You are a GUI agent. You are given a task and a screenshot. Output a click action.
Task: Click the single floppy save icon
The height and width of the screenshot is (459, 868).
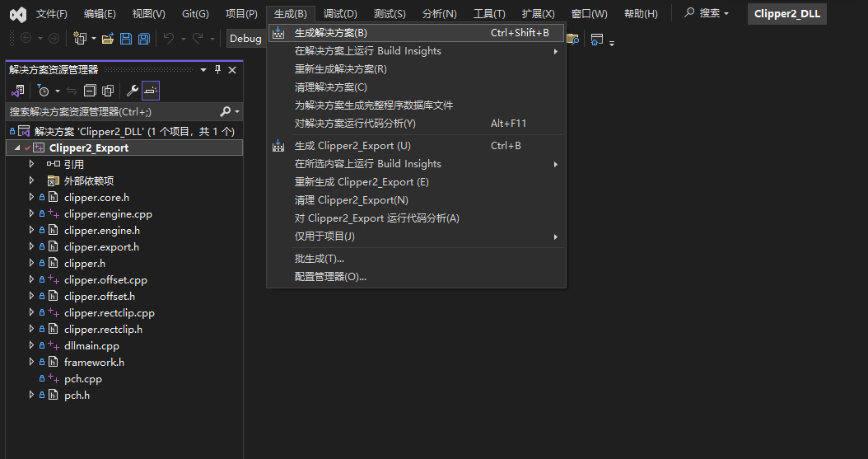point(126,38)
